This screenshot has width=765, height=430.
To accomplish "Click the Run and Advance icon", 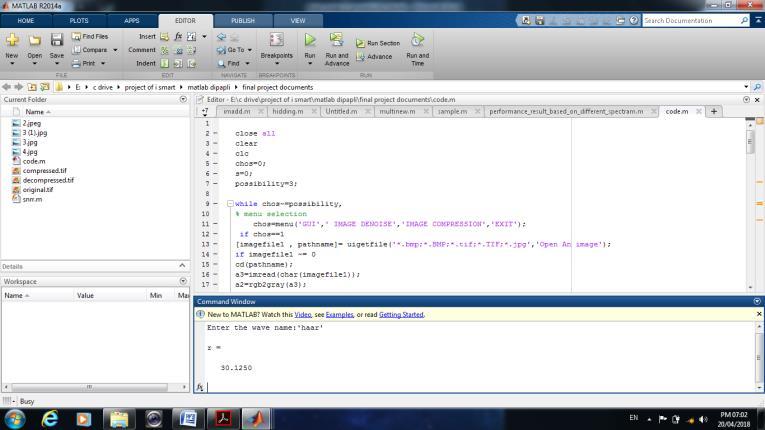I will coord(337,41).
